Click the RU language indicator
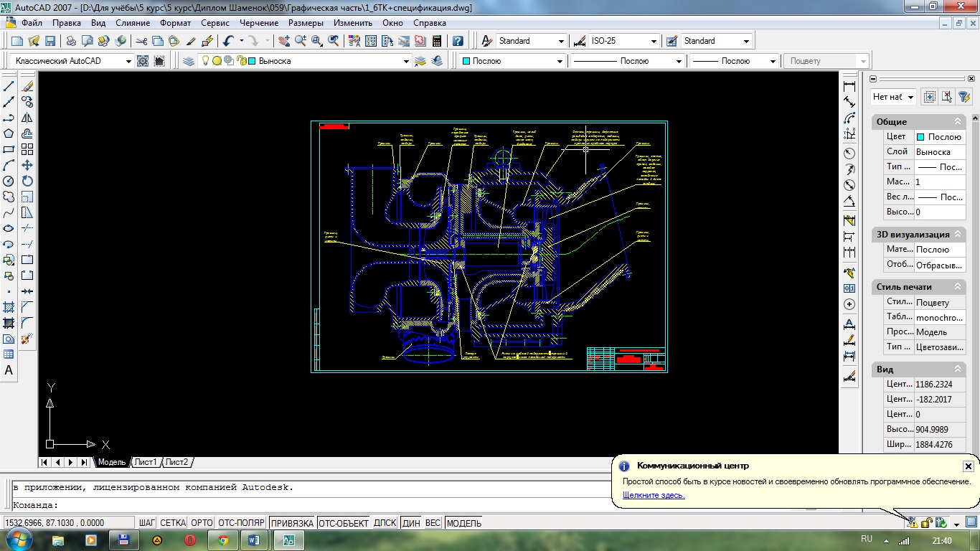The image size is (980, 551). coord(867,539)
